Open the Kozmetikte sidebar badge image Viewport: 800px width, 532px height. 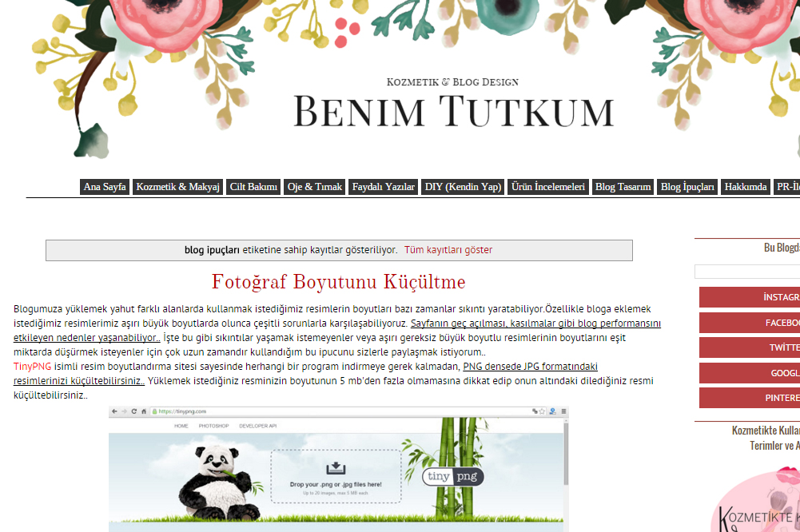(755, 500)
